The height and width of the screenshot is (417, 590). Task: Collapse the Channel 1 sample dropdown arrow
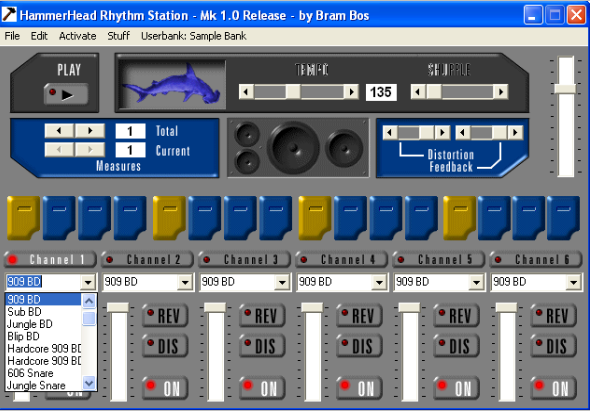pos(88,282)
